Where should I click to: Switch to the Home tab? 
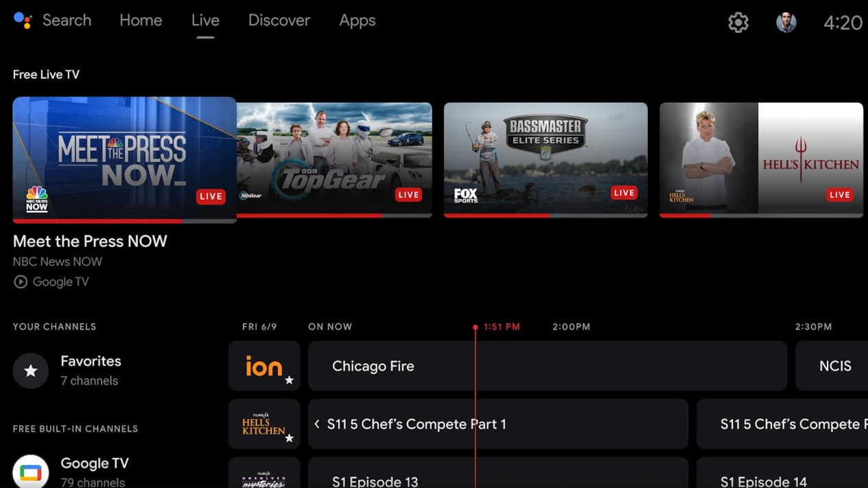tap(141, 21)
